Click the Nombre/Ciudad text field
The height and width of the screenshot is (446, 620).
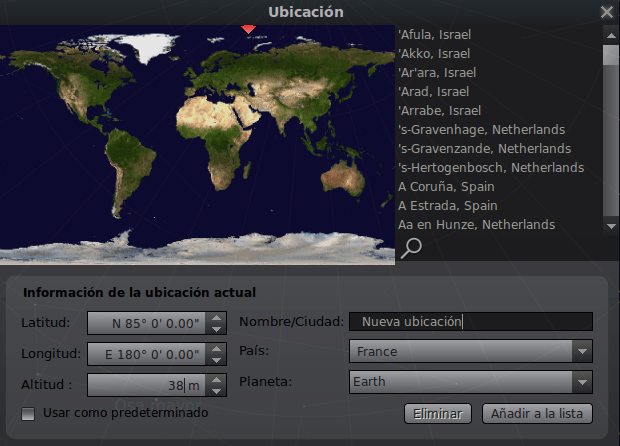[x=471, y=321]
